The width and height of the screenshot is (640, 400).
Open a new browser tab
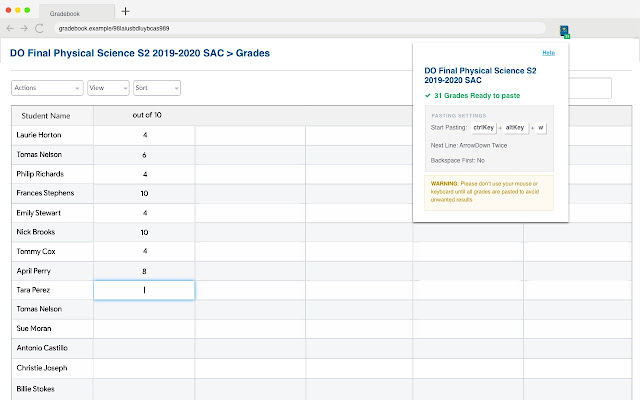[x=125, y=11]
